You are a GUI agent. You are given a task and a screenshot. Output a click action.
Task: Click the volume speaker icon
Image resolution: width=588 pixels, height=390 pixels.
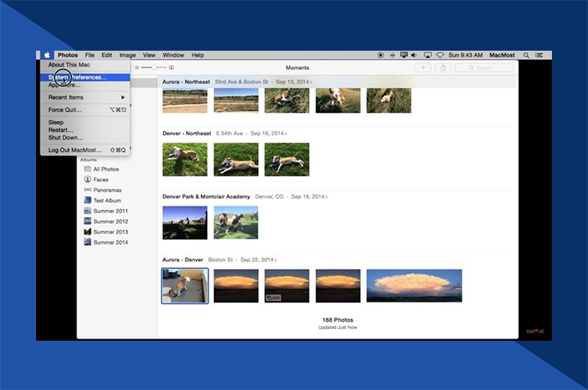click(x=414, y=55)
